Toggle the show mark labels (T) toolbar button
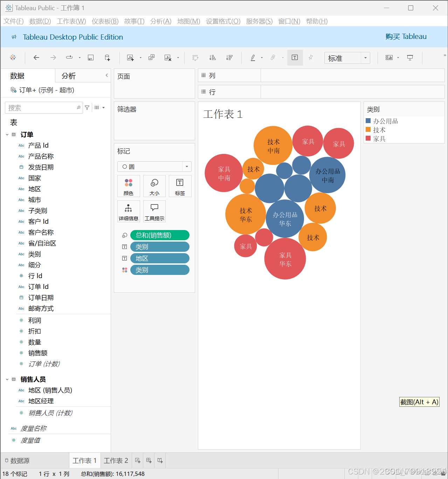The width and height of the screenshot is (448, 479). [x=295, y=58]
